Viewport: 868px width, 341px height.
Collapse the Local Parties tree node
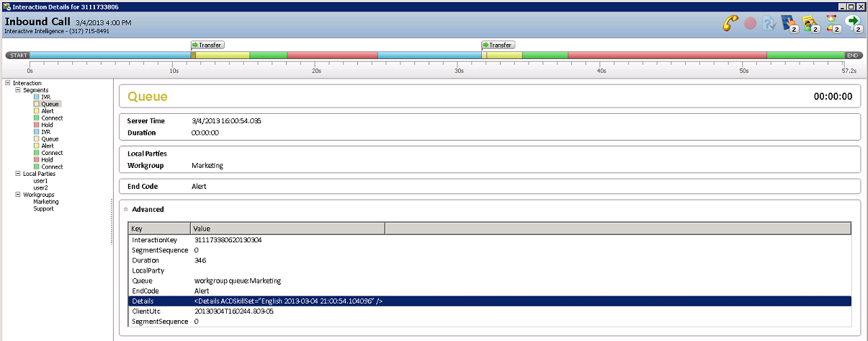pyautogui.click(x=8, y=174)
